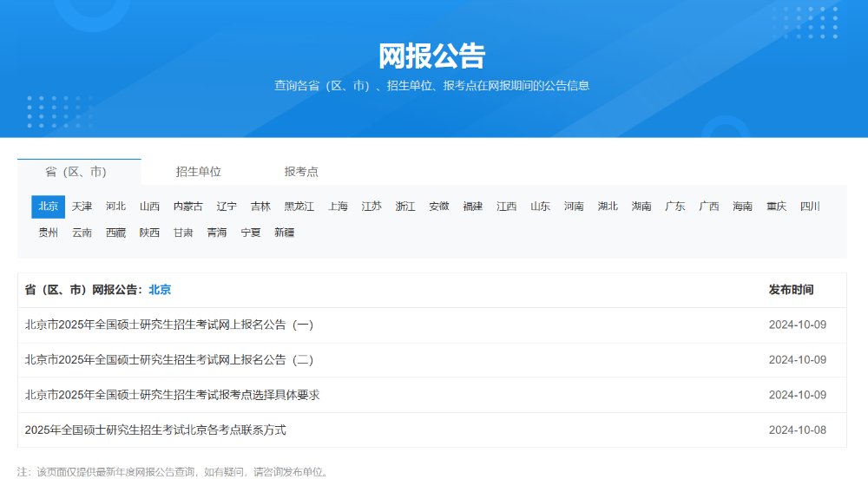Screen dimensions: 868x479
Task: Click 内蒙古 region option
Action: coord(188,207)
